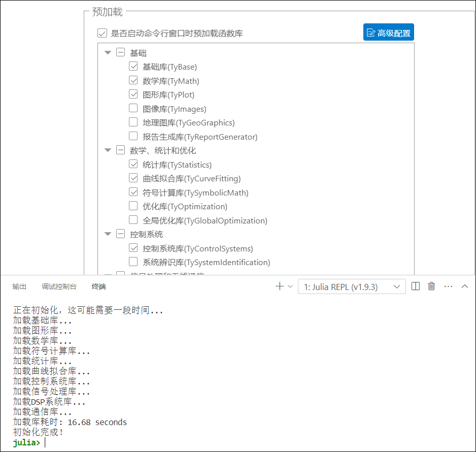Collapse panel with the chevron-up icon

[464, 286]
